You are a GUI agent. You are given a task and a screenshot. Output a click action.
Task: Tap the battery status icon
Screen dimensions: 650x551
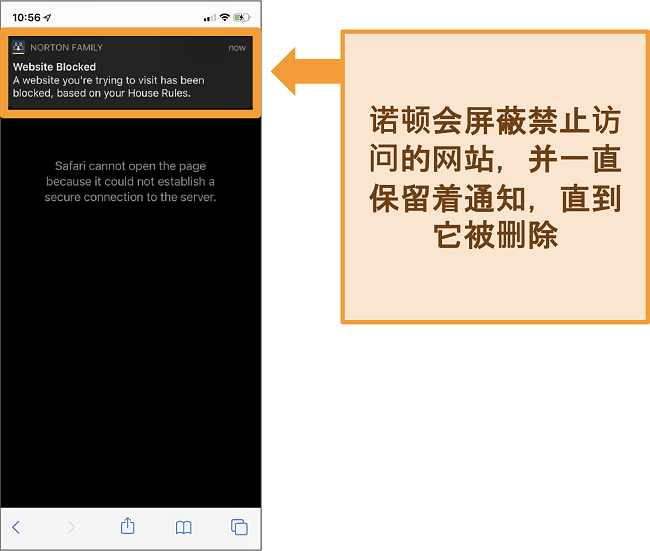[242, 17]
